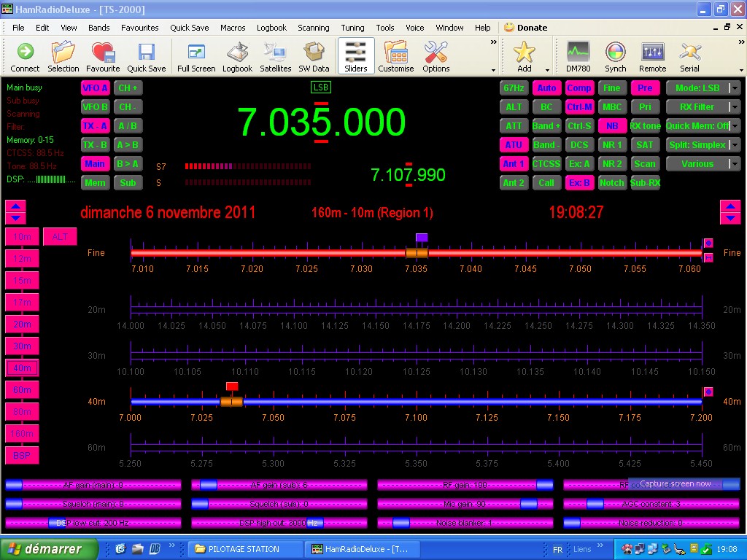Click the Favourite heart icon
Screen dimensions: 747x560
103,57
